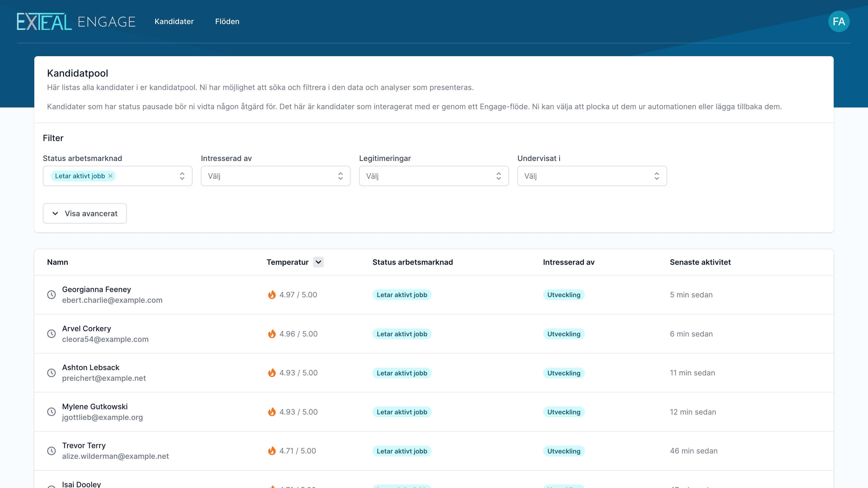Image resolution: width=868 pixels, height=488 pixels.
Task: Click email cleora54@example.com
Action: [x=105, y=339]
